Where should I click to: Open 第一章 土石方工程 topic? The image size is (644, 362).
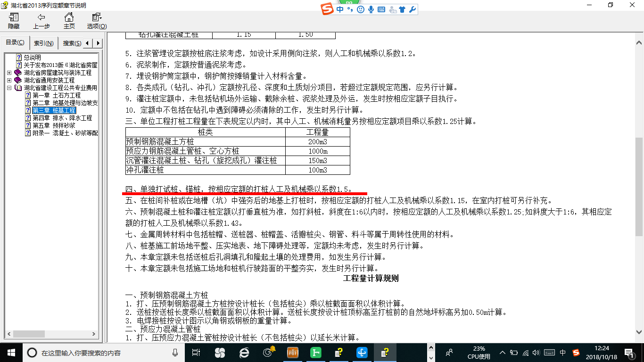pyautogui.click(x=56, y=95)
